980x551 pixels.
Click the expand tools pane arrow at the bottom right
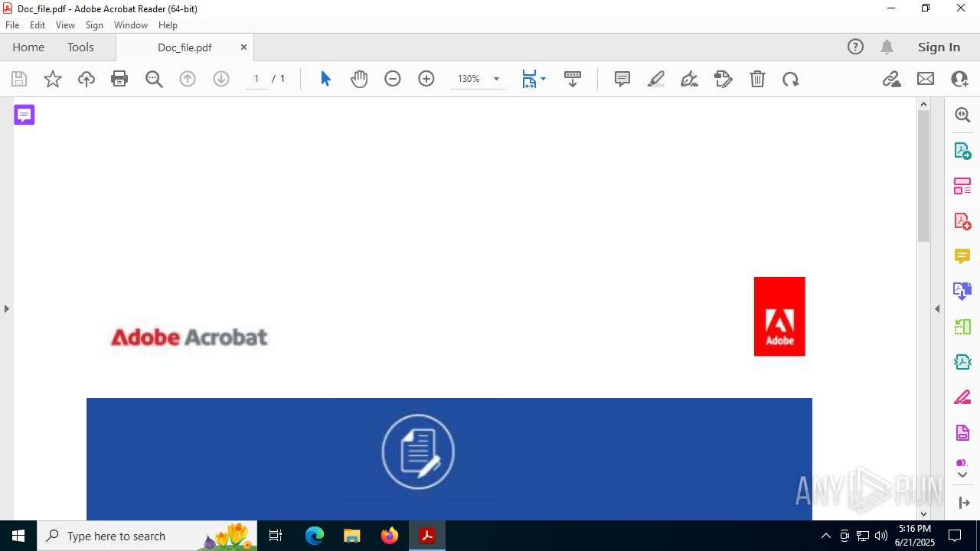(962, 503)
